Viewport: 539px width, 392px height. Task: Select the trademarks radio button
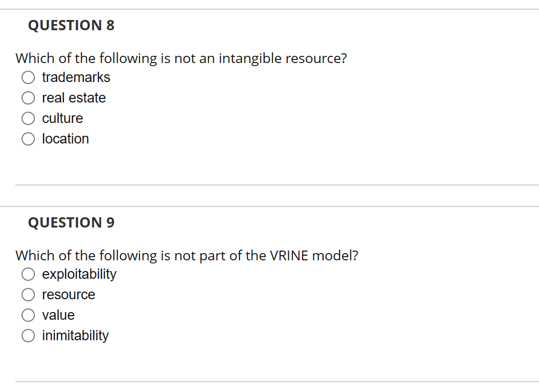(x=29, y=77)
